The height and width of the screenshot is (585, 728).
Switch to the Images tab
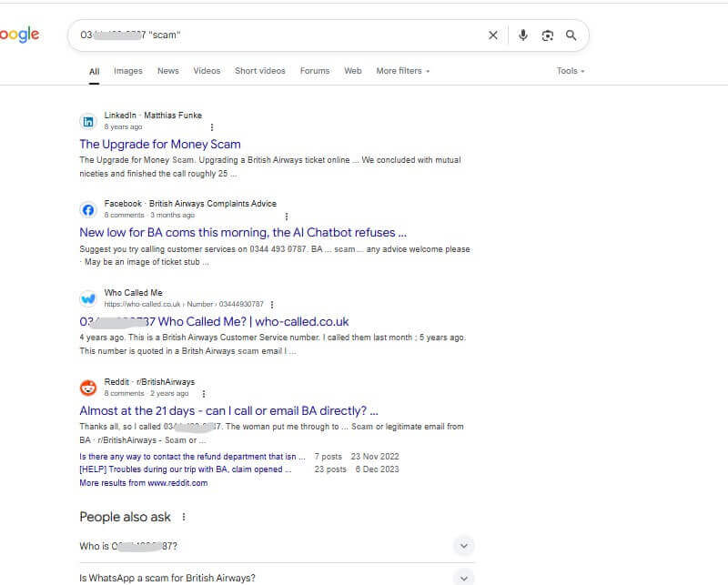pos(128,71)
